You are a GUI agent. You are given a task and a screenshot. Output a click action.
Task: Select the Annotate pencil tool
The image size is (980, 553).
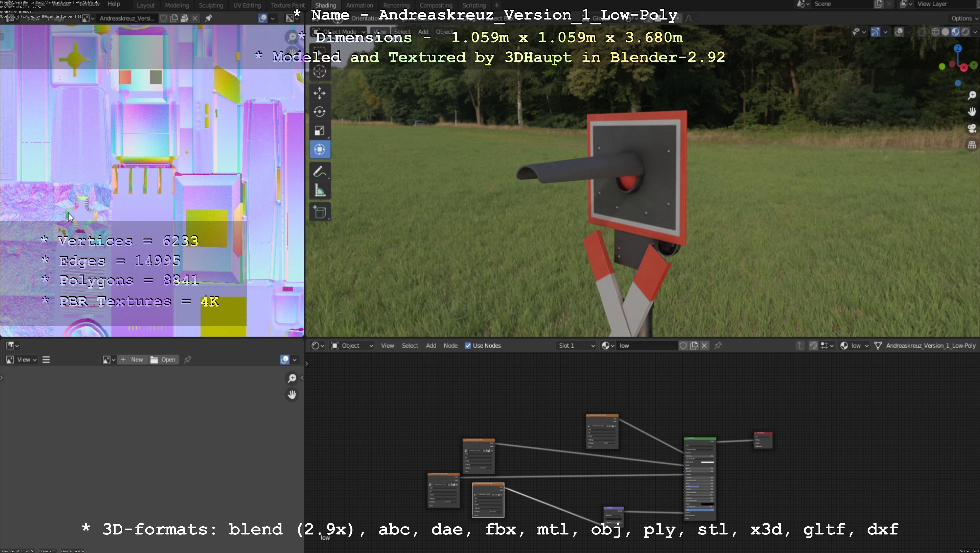pos(320,172)
